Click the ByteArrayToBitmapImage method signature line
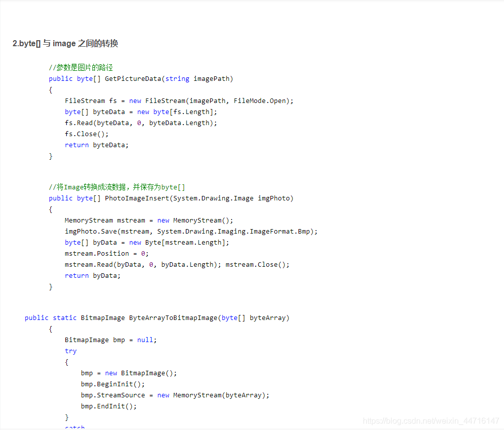 [x=157, y=318]
